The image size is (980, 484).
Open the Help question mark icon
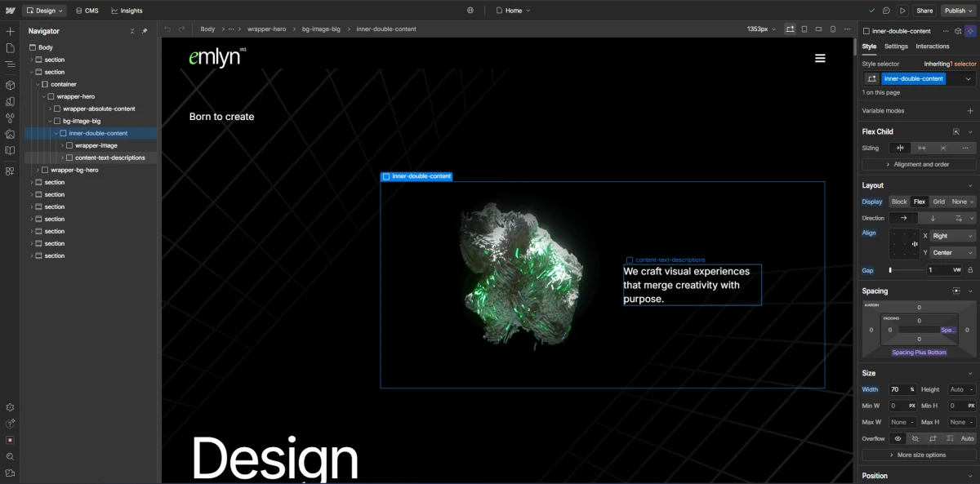(10, 424)
